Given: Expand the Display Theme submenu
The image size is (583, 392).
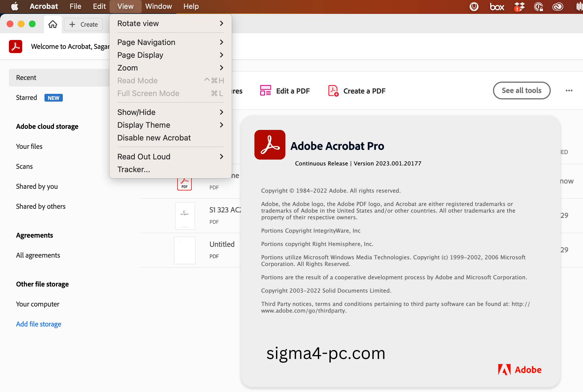Looking at the screenshot, I should 171,125.
